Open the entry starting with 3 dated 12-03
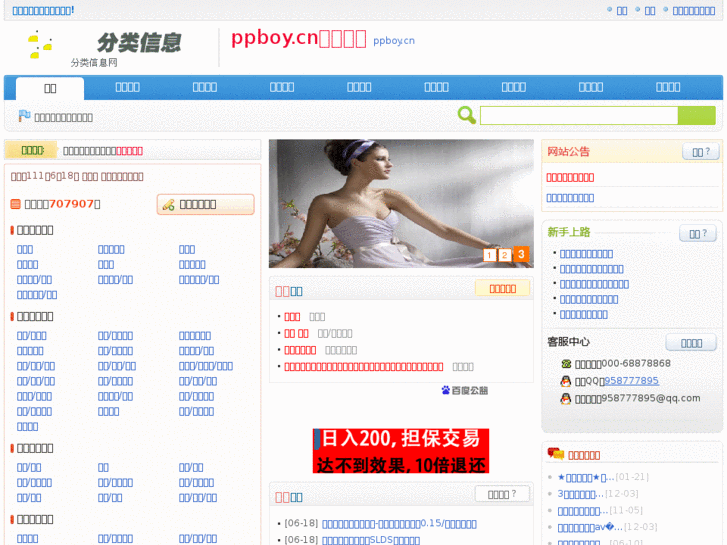727x545 pixels. [x=580, y=494]
